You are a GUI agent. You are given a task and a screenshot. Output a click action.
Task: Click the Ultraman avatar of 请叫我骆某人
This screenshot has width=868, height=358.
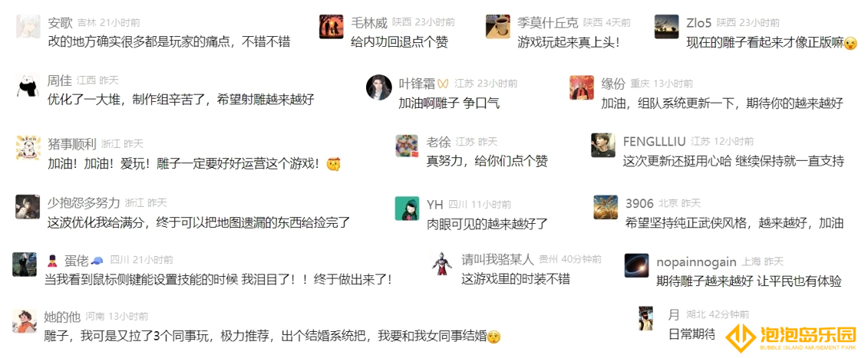pyautogui.click(x=442, y=264)
